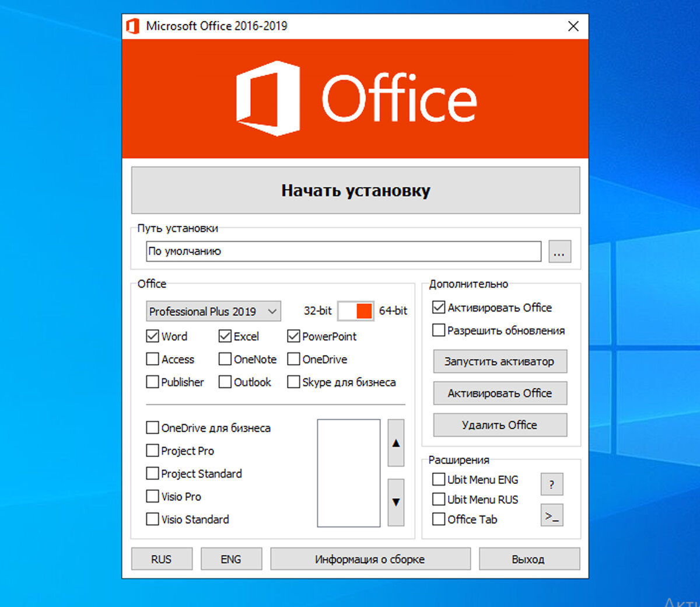This screenshot has height=607, width=700.
Task: Enable the OneDrive checkbox
Action: 293,359
